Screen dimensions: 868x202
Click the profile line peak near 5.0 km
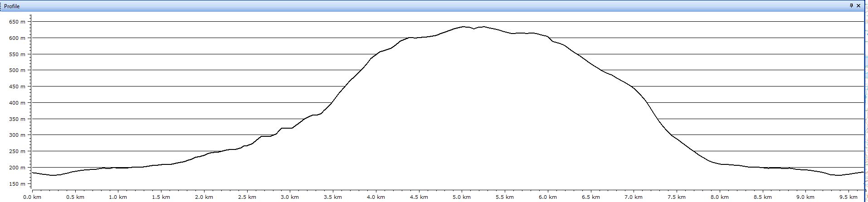(x=463, y=27)
